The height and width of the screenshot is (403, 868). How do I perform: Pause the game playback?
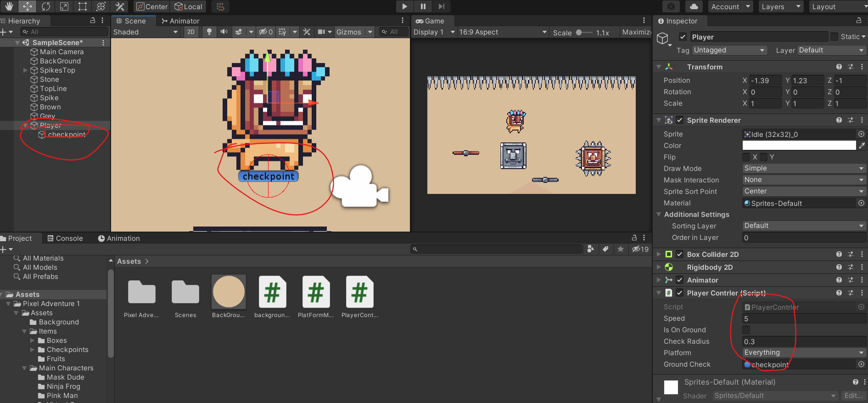(x=423, y=6)
